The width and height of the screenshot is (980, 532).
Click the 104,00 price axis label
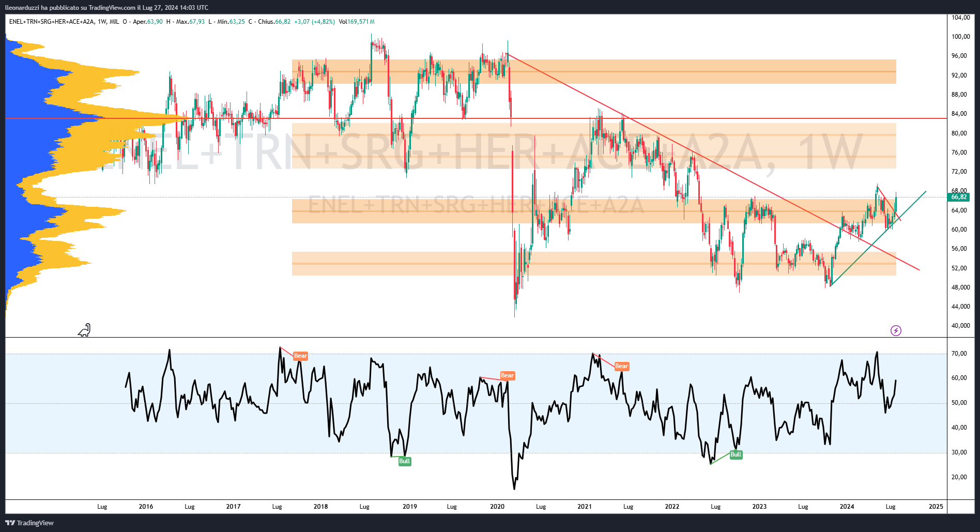960,18
